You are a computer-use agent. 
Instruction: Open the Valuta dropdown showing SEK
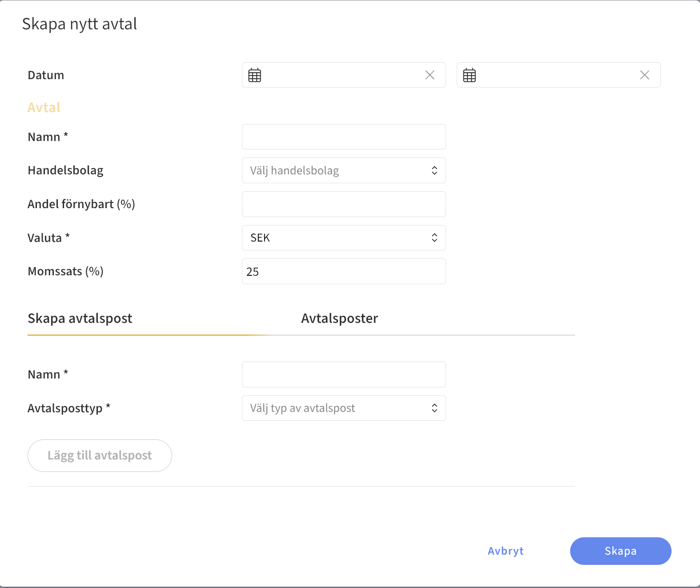[344, 238]
